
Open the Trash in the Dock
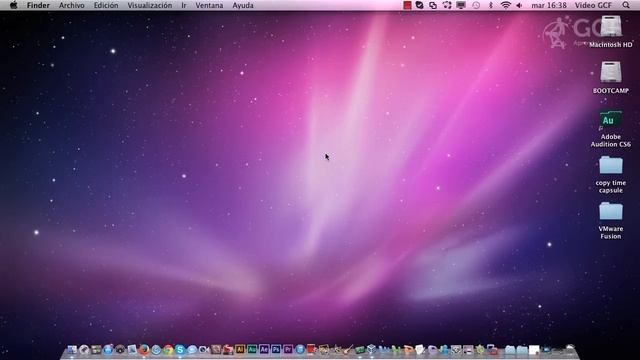pos(570,349)
